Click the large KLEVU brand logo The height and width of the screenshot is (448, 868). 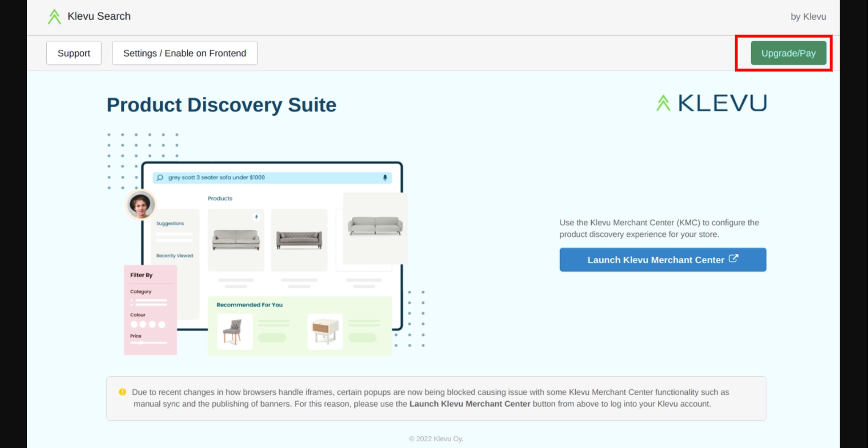[711, 103]
